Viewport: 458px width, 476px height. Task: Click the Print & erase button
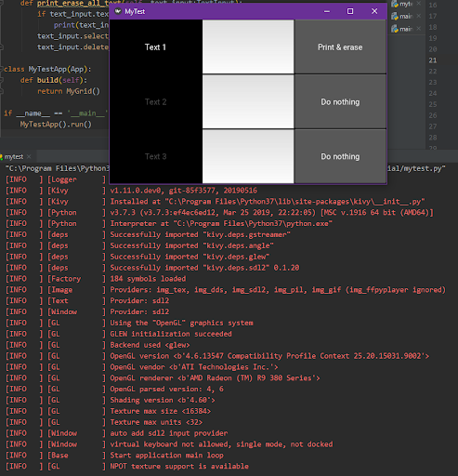click(x=340, y=47)
